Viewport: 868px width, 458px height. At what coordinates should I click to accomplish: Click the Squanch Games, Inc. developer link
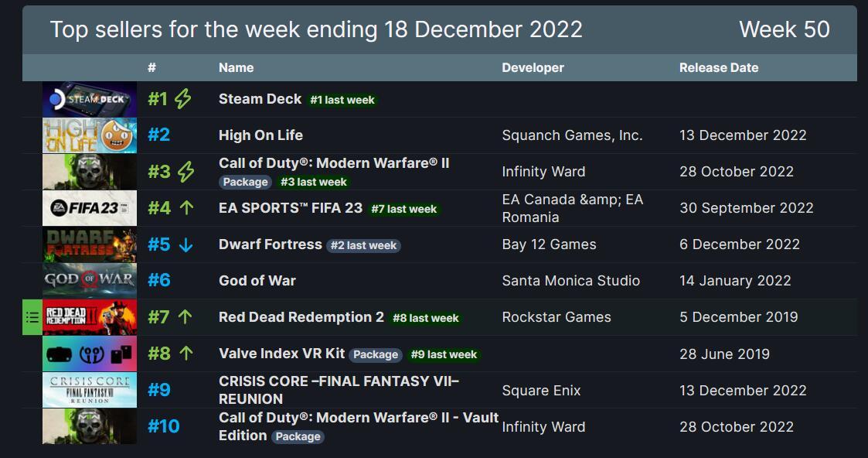(572, 135)
